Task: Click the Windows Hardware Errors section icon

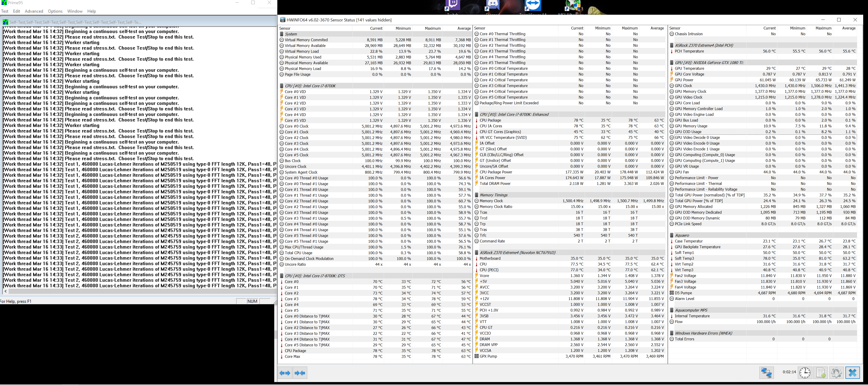Action: coord(671,333)
